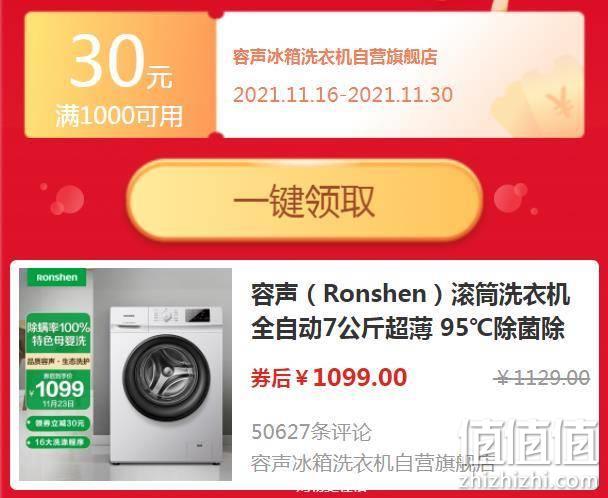608x498 pixels.
Task: Open the store name below reviews
Action: pos(372,462)
